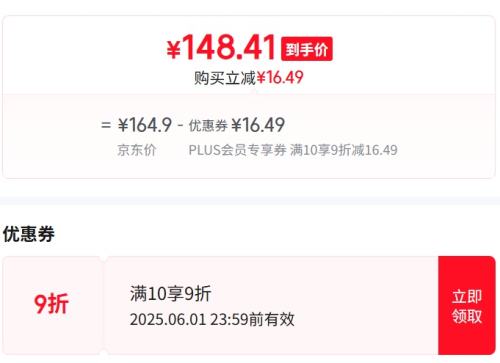Select the 满10享9折 coupon title

pos(170,294)
